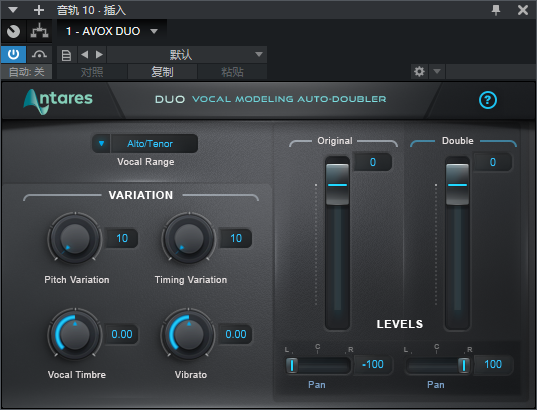
Task: Click the Vocal Timbre value field 0.00
Action: tap(122, 334)
